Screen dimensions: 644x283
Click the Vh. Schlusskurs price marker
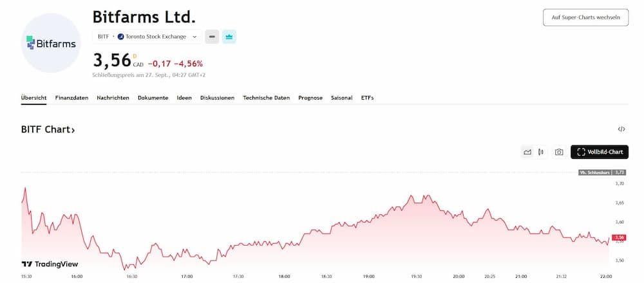(602, 172)
